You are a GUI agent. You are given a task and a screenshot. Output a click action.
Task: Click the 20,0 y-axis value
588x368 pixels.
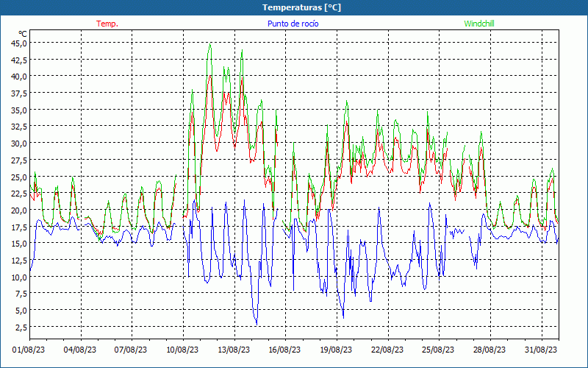pos(18,210)
